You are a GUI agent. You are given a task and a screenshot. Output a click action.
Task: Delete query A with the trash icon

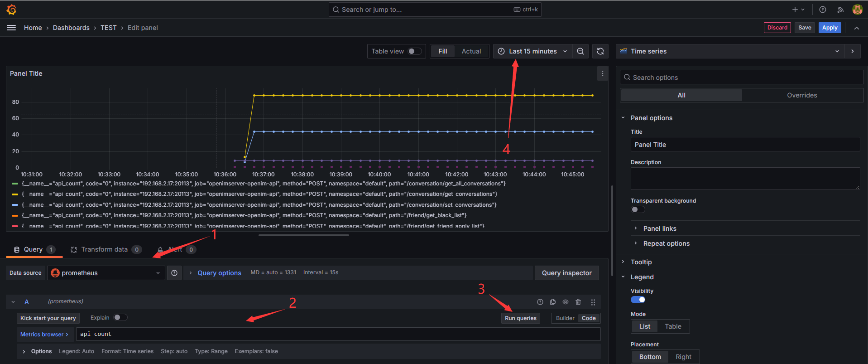pos(578,302)
